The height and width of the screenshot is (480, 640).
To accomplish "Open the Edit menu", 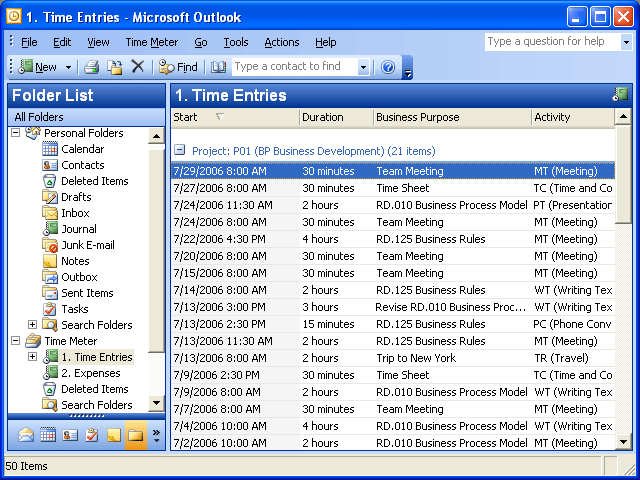I will (x=62, y=42).
